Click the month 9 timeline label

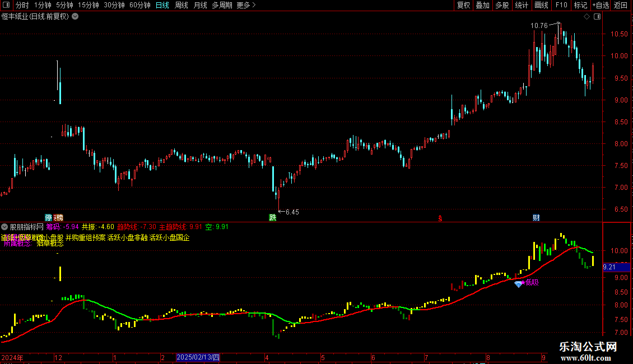coord(544,357)
